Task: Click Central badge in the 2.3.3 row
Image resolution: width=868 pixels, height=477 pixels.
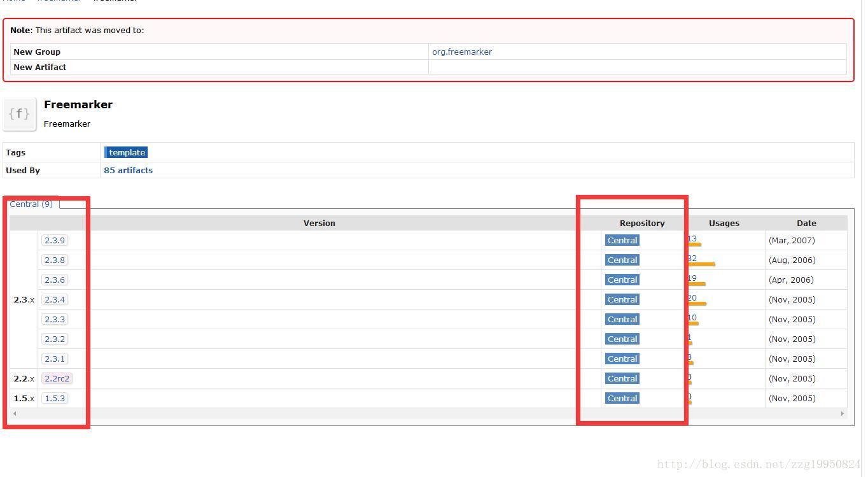Action: [x=622, y=319]
